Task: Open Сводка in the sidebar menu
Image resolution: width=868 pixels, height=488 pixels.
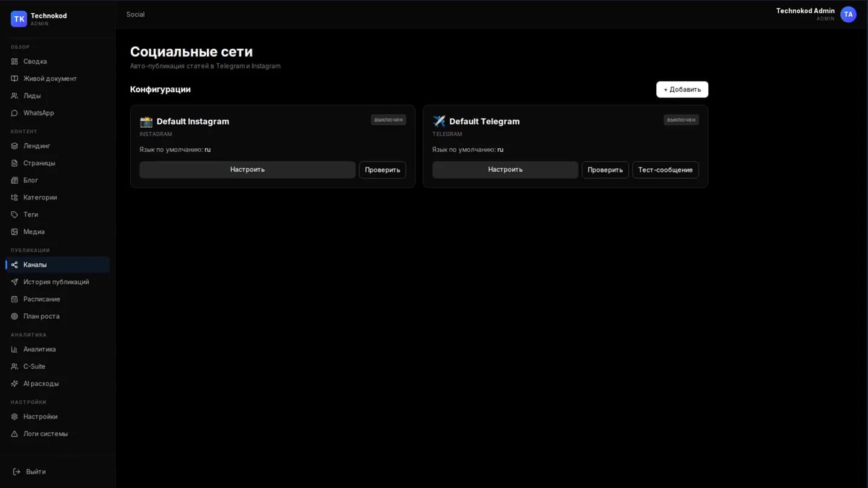Action: [58, 61]
